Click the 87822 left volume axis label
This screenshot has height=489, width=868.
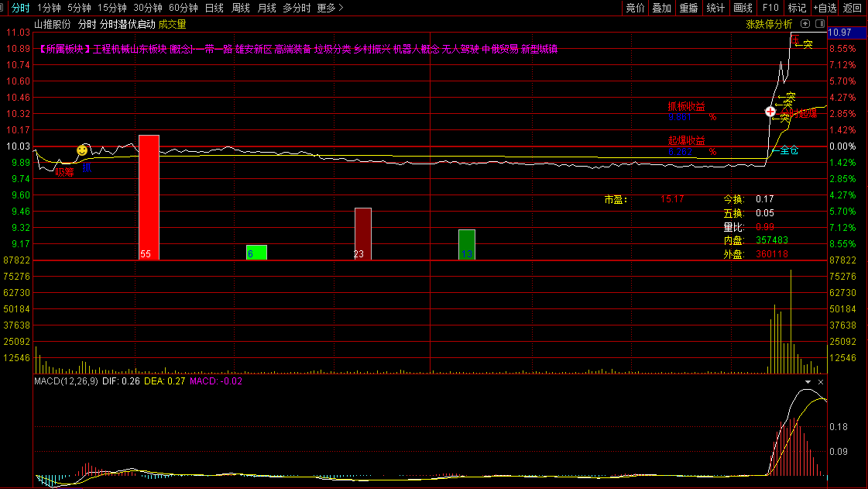tap(16, 260)
